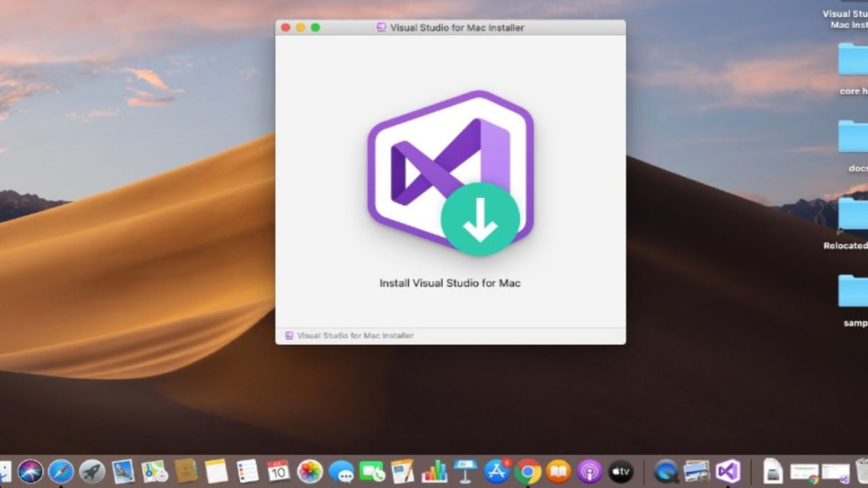
Task: Open QuickTime Player from the dock
Action: [667, 470]
